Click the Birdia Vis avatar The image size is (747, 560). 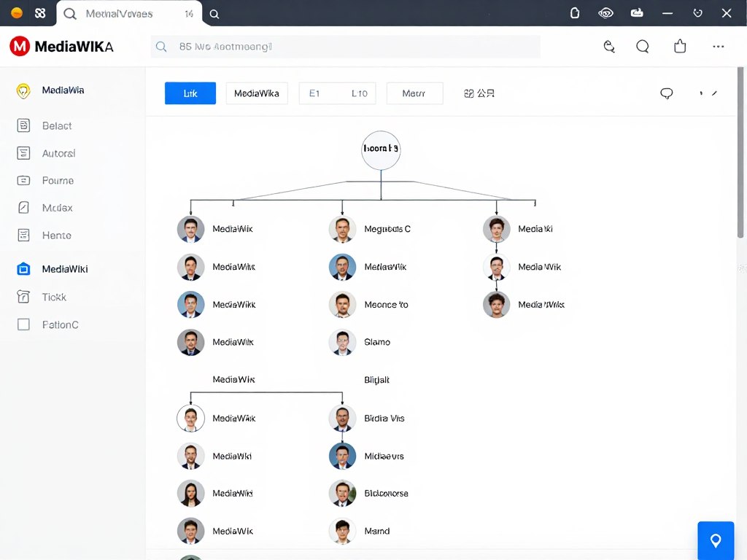click(x=342, y=419)
